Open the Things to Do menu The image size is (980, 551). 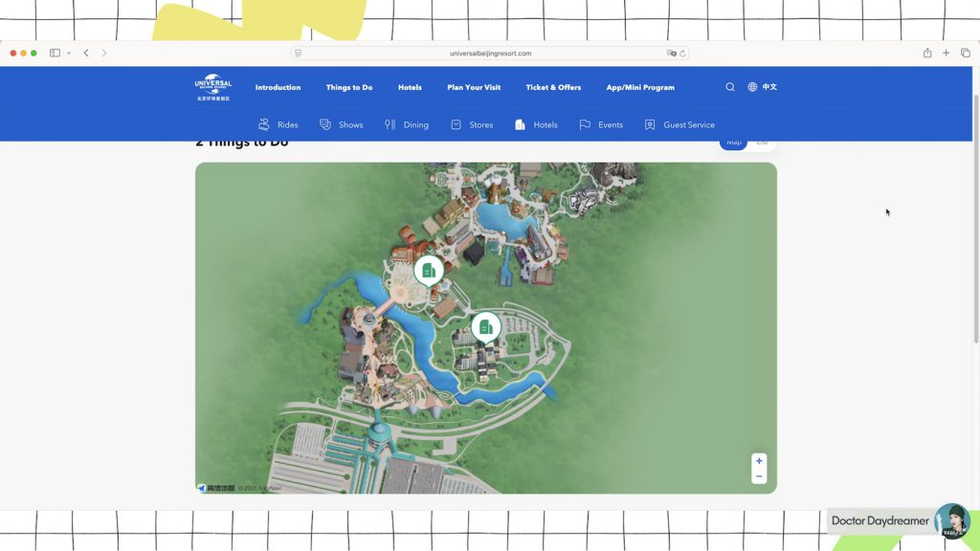(x=349, y=87)
